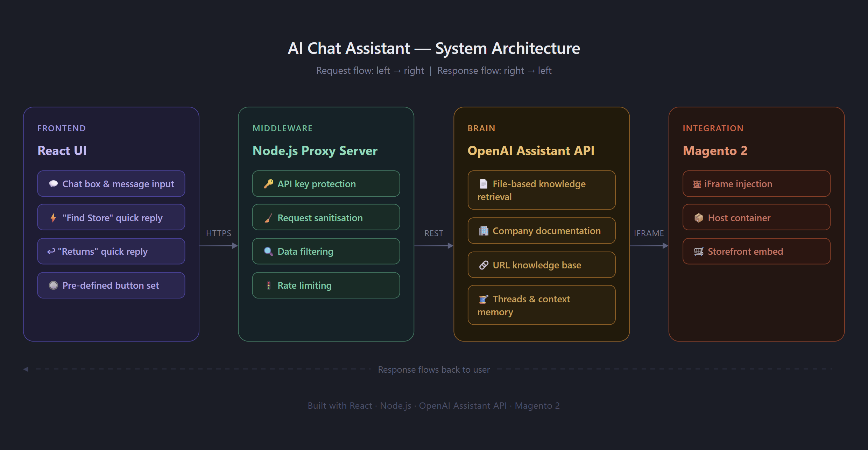Click the return arrow icon for Returns reply
868x450 pixels.
point(51,251)
